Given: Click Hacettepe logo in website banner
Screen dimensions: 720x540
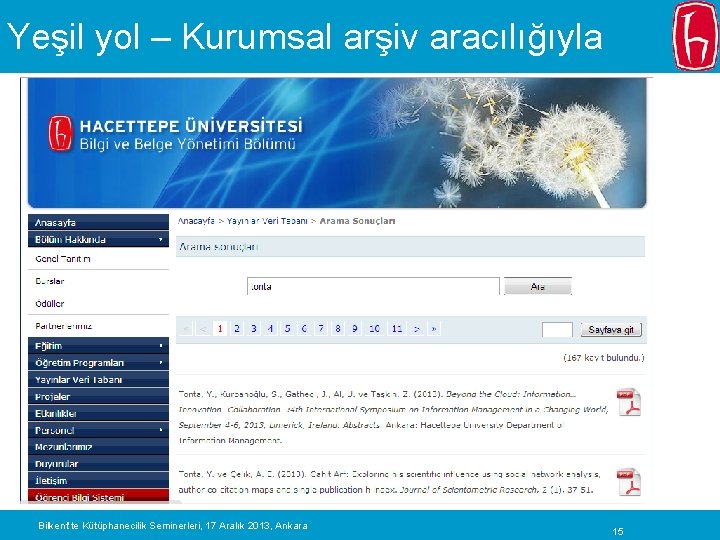Looking at the screenshot, I should [x=61, y=133].
